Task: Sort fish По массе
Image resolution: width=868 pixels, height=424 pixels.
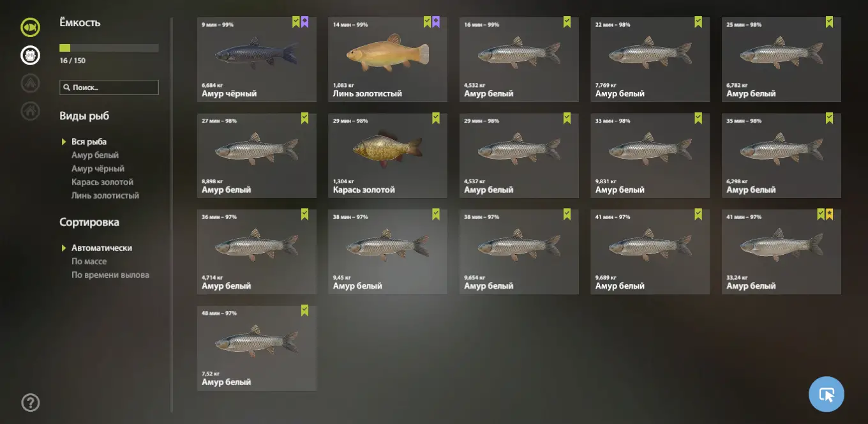Action: 89,261
